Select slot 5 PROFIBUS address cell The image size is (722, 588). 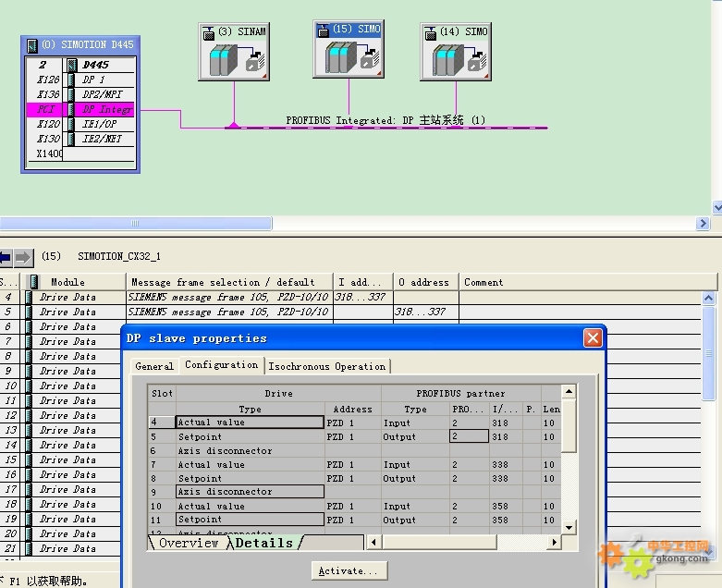coord(469,436)
